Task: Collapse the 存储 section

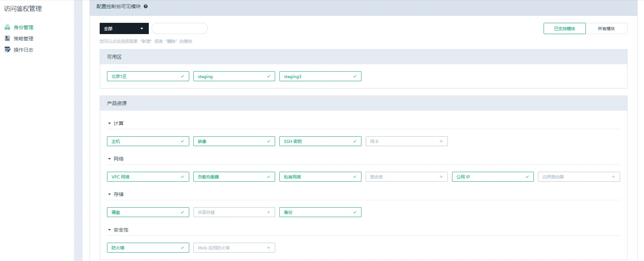Action: 115,194
